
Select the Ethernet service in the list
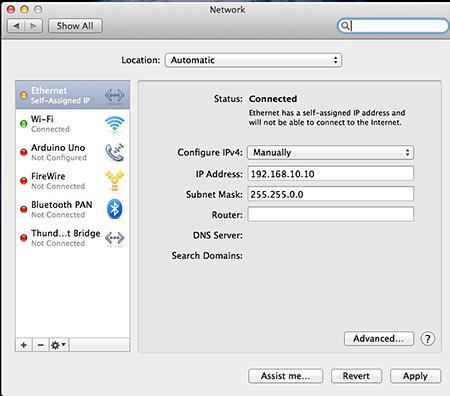73,95
